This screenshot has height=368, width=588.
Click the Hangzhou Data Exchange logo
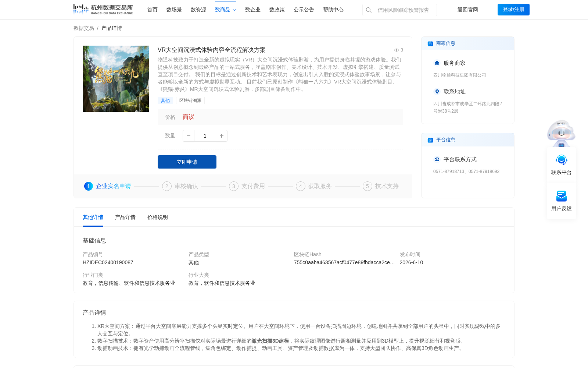coord(103,9)
